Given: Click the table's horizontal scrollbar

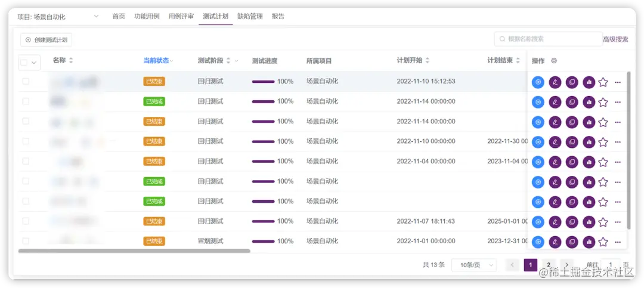Looking at the screenshot, I should 134,250.
